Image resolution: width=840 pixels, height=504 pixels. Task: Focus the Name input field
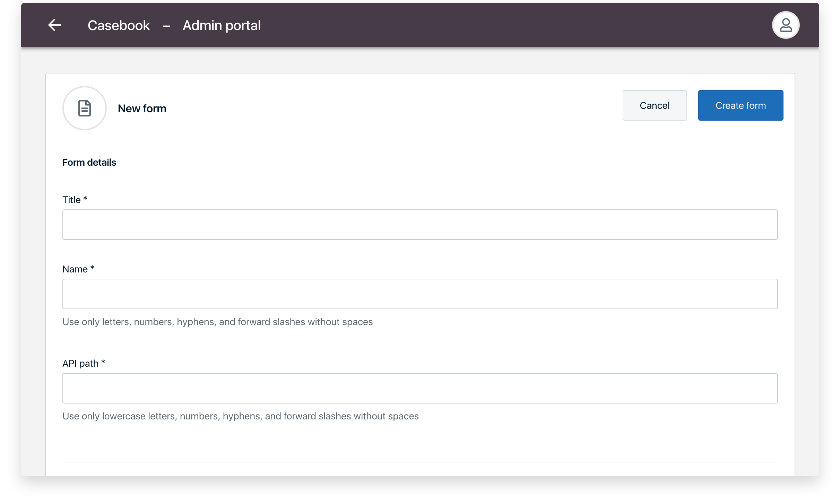point(420,294)
